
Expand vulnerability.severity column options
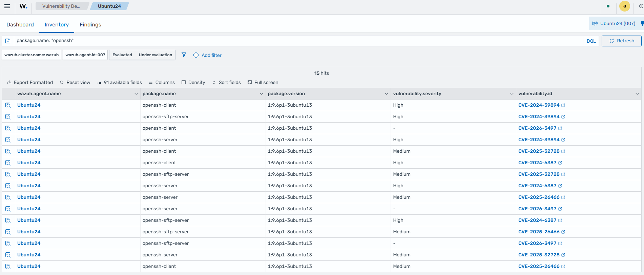point(512,94)
